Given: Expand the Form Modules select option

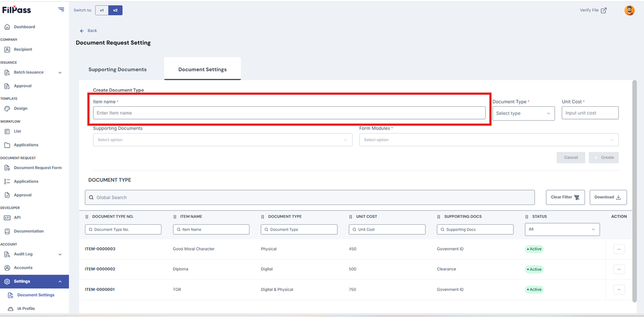Looking at the screenshot, I should tap(489, 140).
